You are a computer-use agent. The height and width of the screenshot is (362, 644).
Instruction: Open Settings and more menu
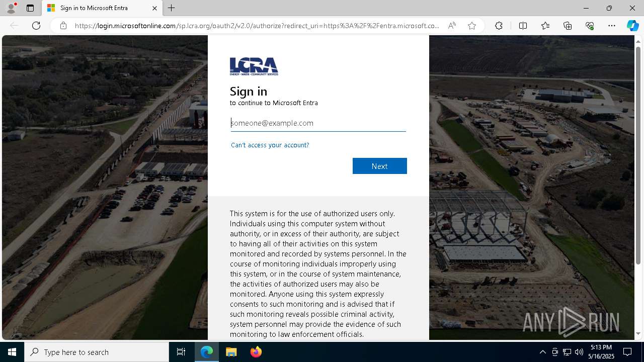[x=612, y=26]
